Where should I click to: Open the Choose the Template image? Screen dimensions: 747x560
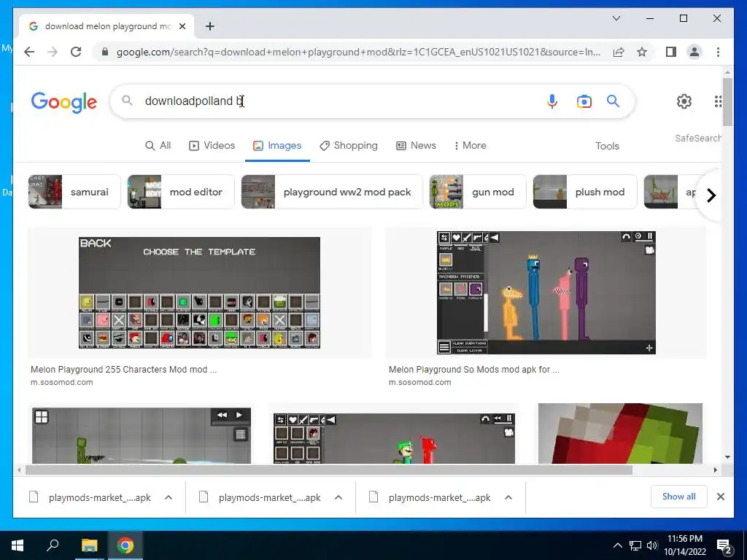click(x=199, y=292)
